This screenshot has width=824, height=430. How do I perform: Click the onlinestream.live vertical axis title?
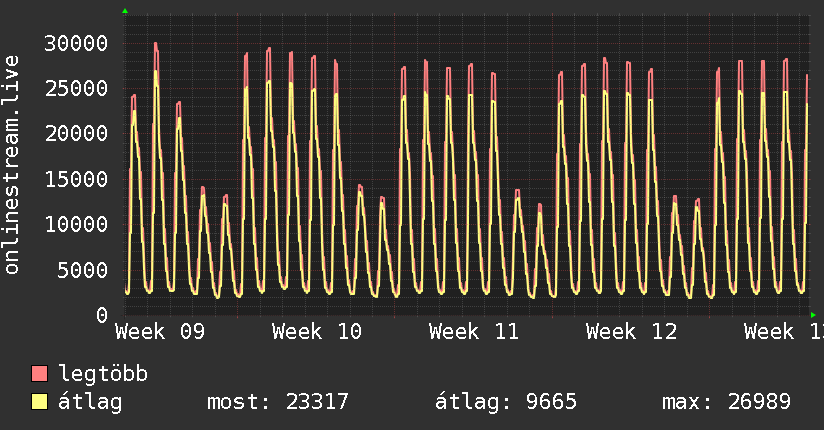[x=12, y=165]
